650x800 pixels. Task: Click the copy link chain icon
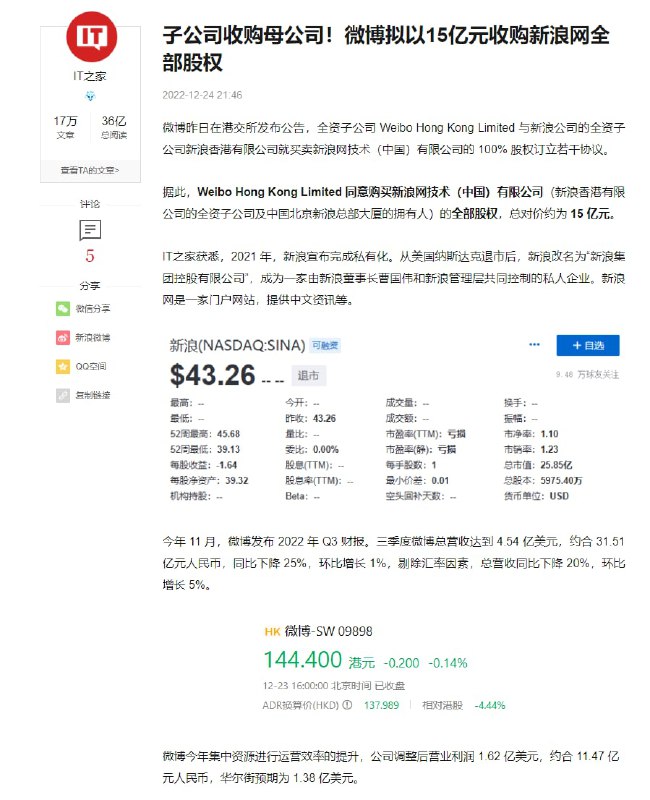tap(63, 395)
